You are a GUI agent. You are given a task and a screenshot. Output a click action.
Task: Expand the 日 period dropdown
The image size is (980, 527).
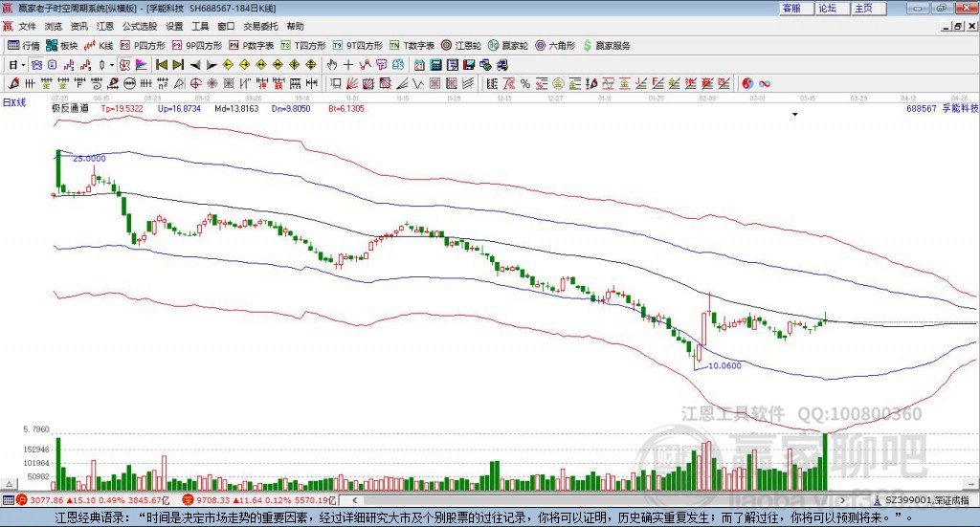click(x=23, y=65)
